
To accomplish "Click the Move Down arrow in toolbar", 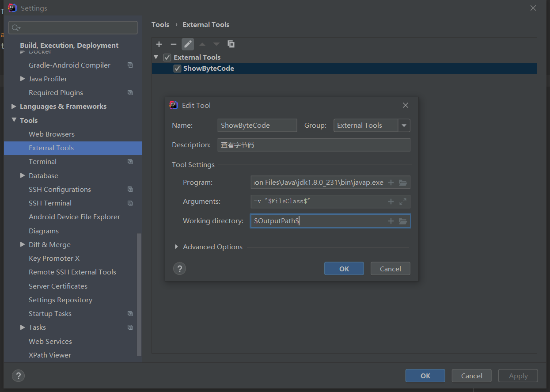I will click(x=216, y=44).
